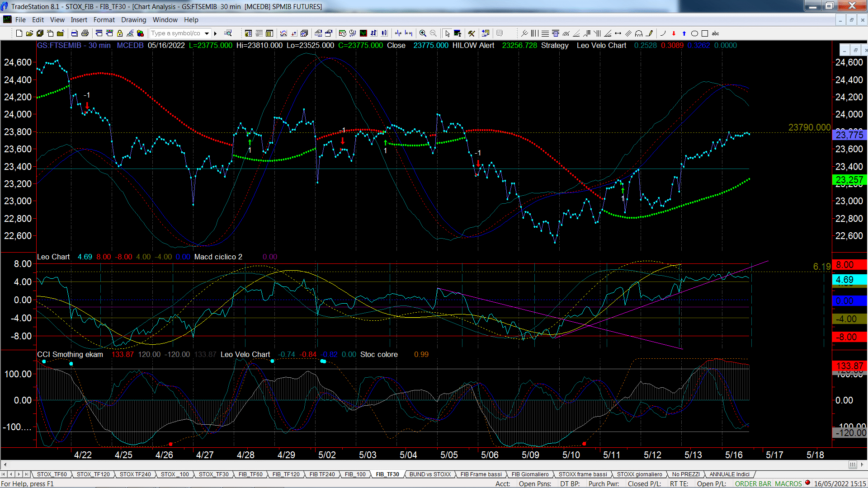
Task: Click the first-tab navigation arrow
Action: pyautogui.click(x=4, y=474)
